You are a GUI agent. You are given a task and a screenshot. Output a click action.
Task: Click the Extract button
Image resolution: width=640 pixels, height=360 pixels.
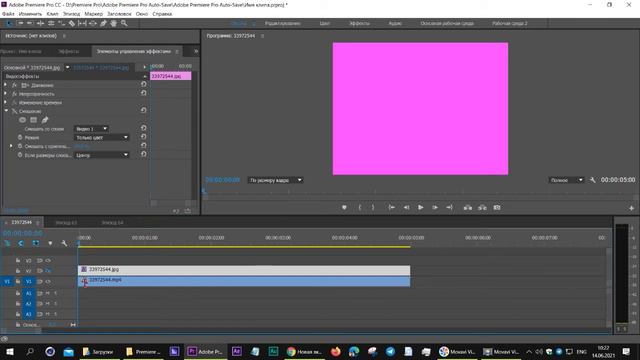pos(482,208)
